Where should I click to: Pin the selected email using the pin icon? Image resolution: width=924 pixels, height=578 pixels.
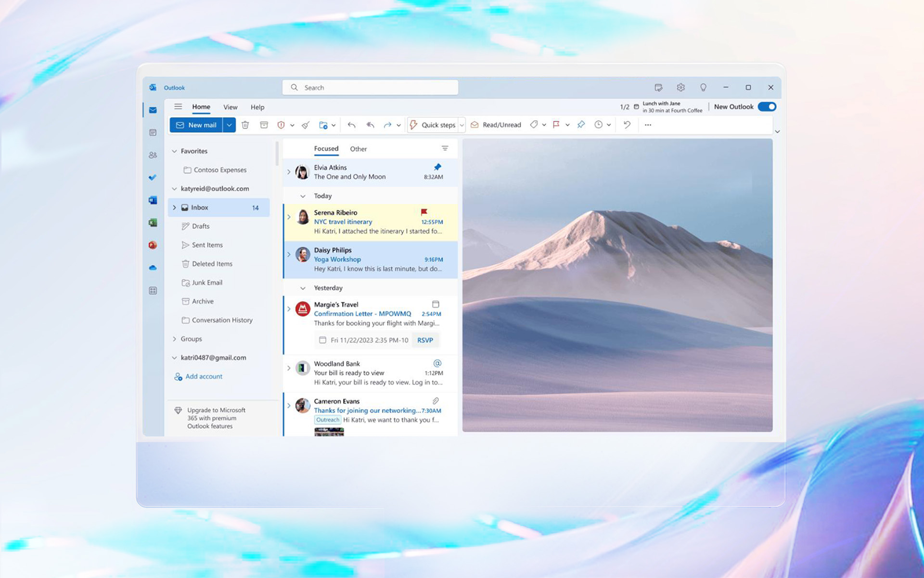(581, 125)
